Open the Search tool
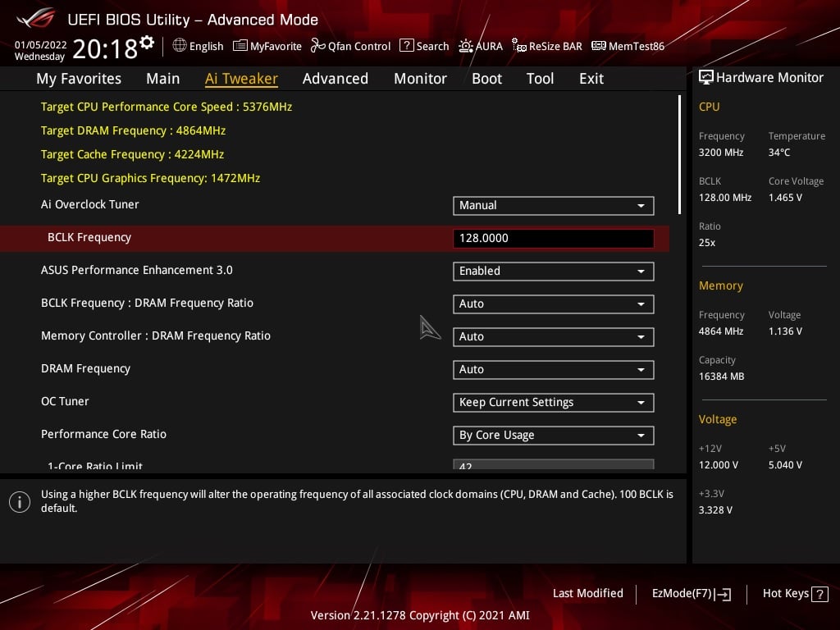Screen dimensions: 840x630 click(x=423, y=46)
